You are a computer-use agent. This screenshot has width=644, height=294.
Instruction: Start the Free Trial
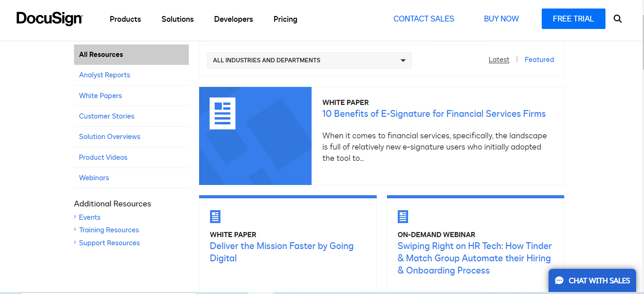tap(573, 19)
